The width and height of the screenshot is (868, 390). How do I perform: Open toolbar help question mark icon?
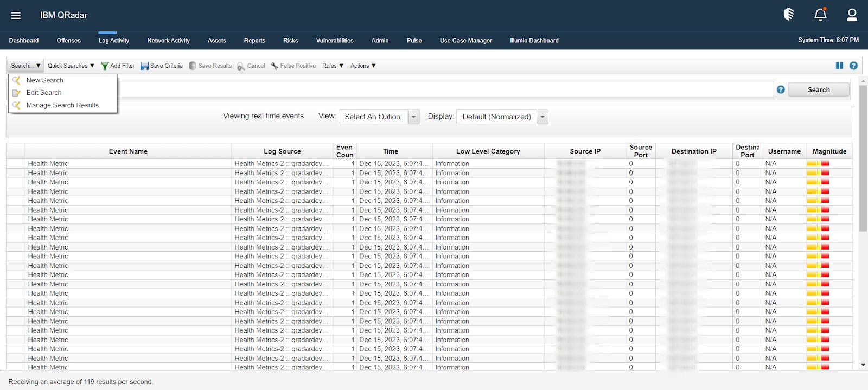pyautogui.click(x=853, y=66)
